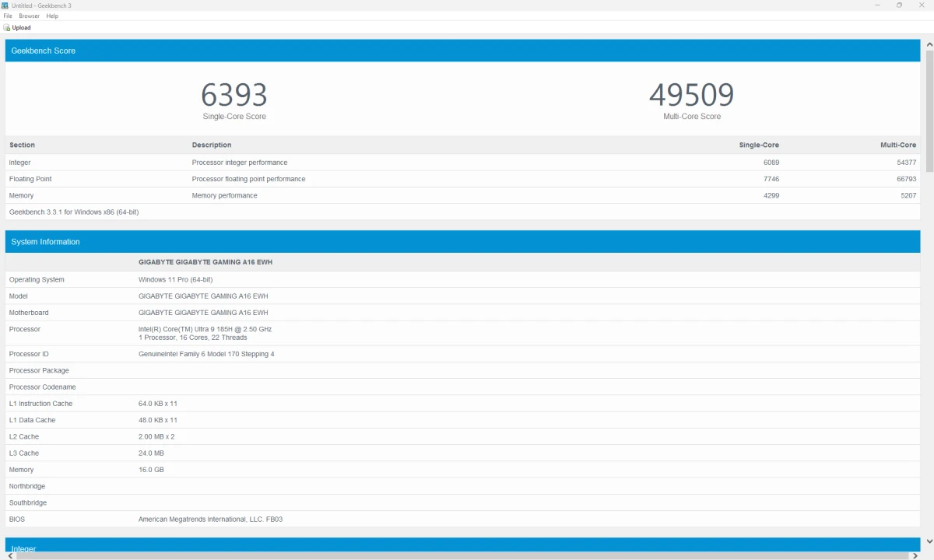Open the Browser menu
The height and width of the screenshot is (560, 934).
(x=30, y=16)
